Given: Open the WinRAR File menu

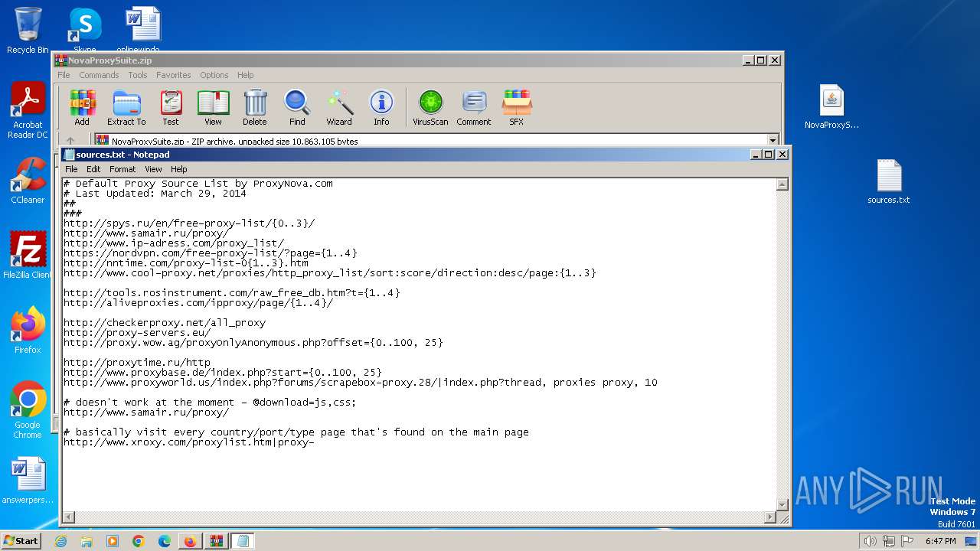Looking at the screenshot, I should click(64, 75).
